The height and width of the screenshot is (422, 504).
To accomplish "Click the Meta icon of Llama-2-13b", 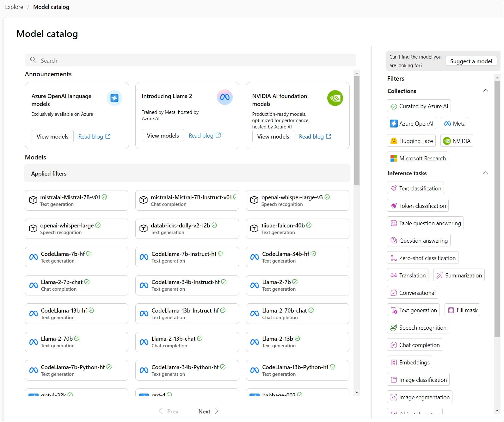I will (x=255, y=342).
